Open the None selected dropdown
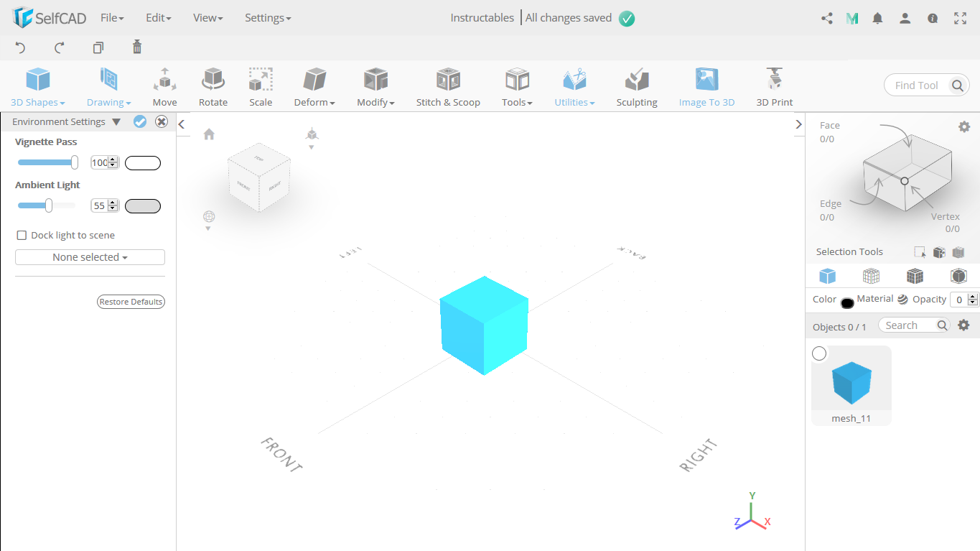980x551 pixels. point(90,257)
